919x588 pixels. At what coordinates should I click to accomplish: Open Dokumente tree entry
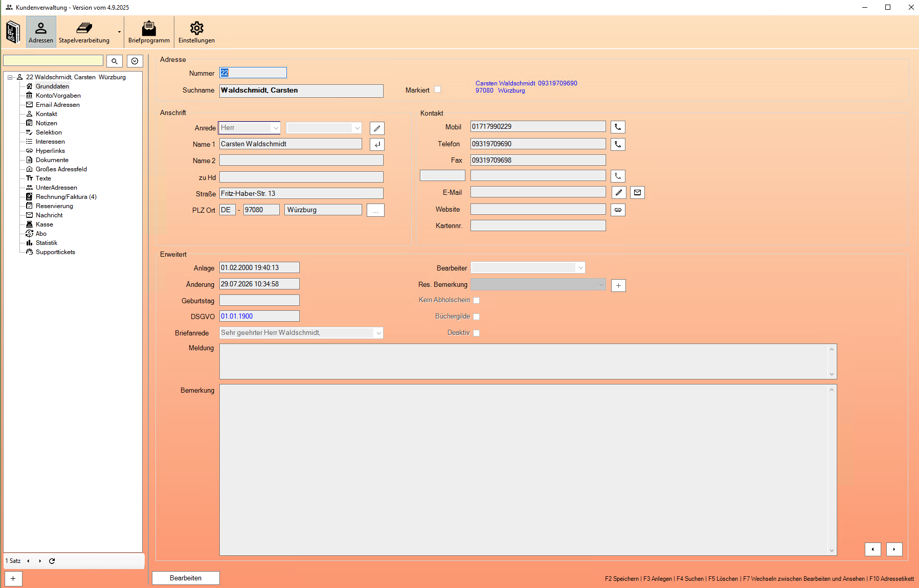(52, 160)
